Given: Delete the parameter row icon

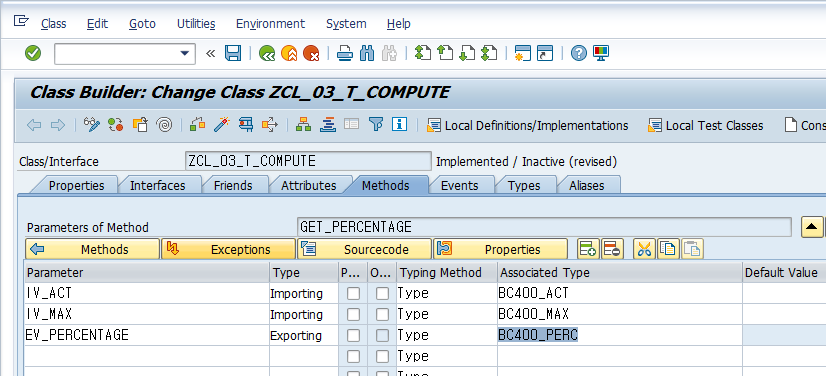Looking at the screenshot, I should [612, 249].
